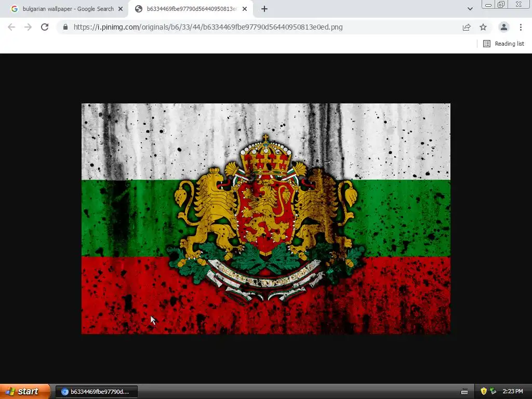532x399 pixels.
Task: Open yellow security shield tray icon
Action: [x=484, y=391]
